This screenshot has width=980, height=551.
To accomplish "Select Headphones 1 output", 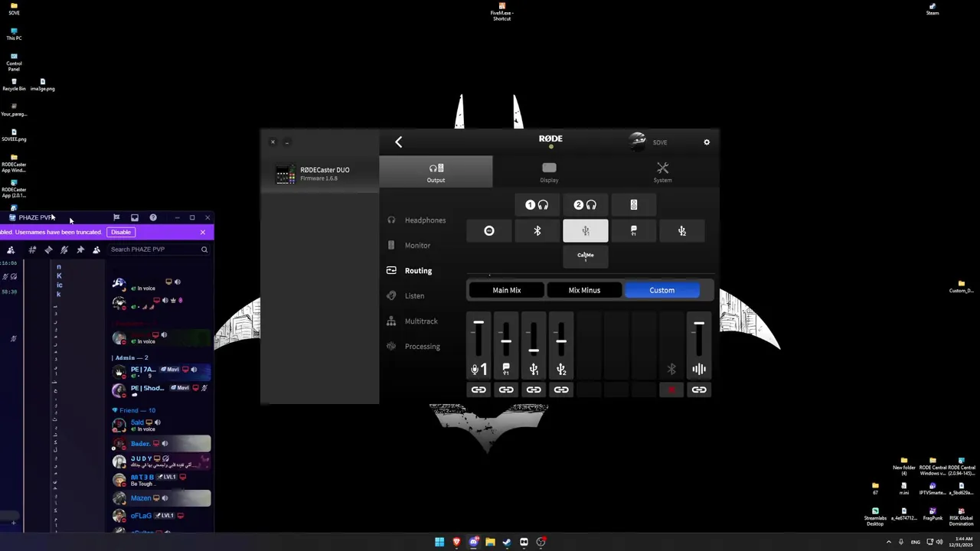I will click(537, 205).
